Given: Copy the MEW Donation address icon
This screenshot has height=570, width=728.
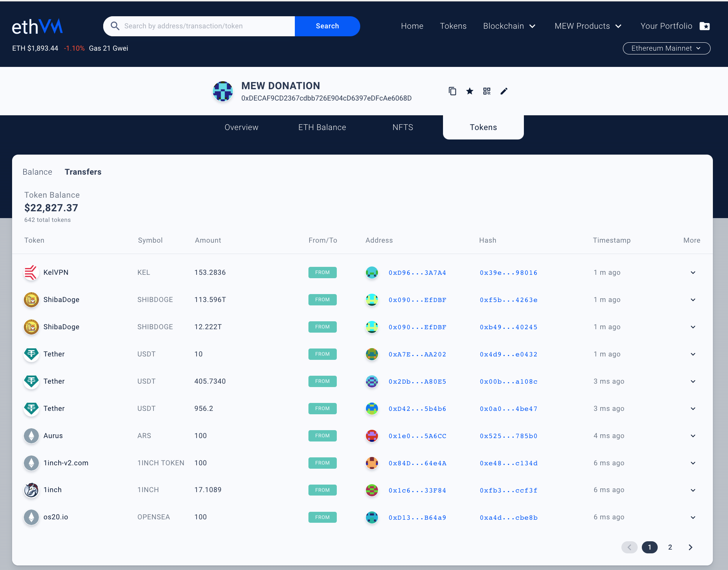Looking at the screenshot, I should click(452, 91).
